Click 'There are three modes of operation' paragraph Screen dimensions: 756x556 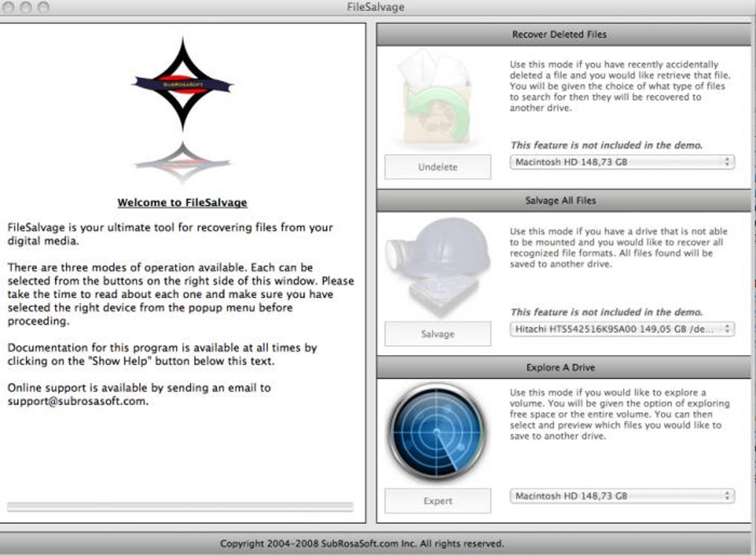point(181,294)
